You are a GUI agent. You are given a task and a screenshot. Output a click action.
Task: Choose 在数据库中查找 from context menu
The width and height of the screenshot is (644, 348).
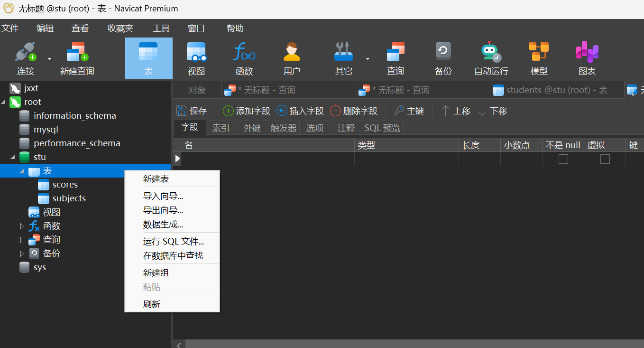click(x=172, y=256)
